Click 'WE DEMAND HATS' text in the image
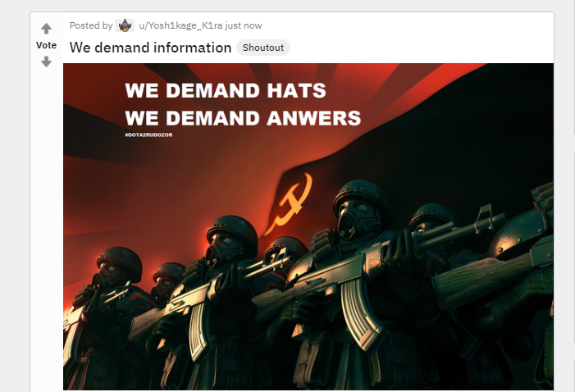Viewport: 575px width, 392px height. [x=226, y=90]
